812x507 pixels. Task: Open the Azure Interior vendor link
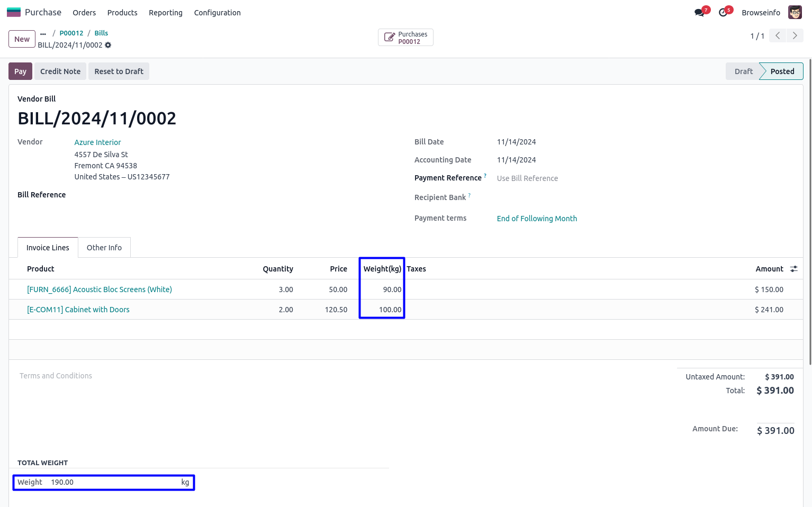click(x=97, y=142)
